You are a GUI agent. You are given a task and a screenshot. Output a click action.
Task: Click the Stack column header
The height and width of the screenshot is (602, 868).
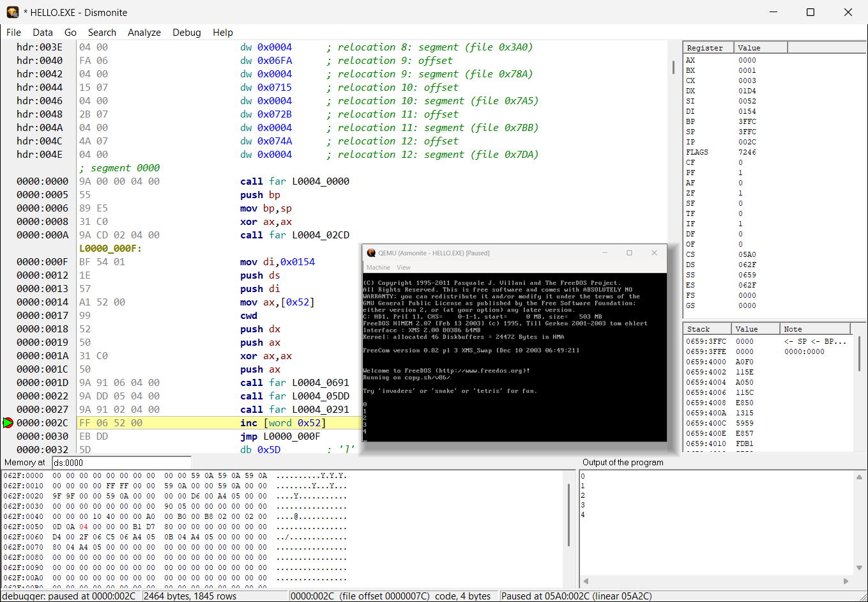tap(708, 329)
